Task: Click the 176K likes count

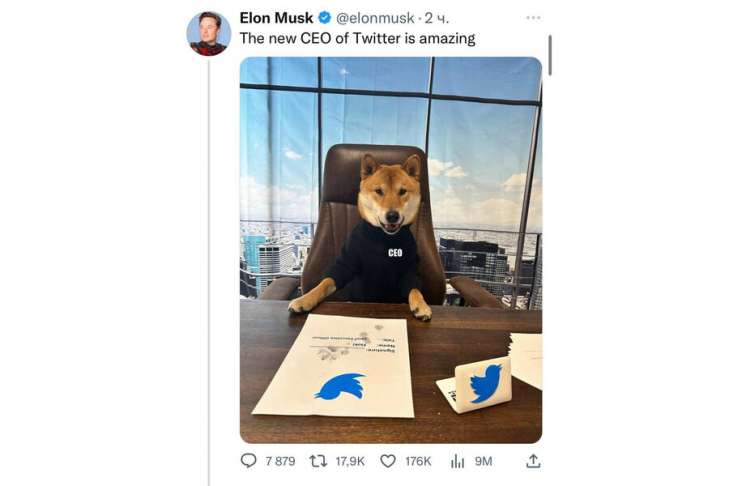Action: pos(418,460)
